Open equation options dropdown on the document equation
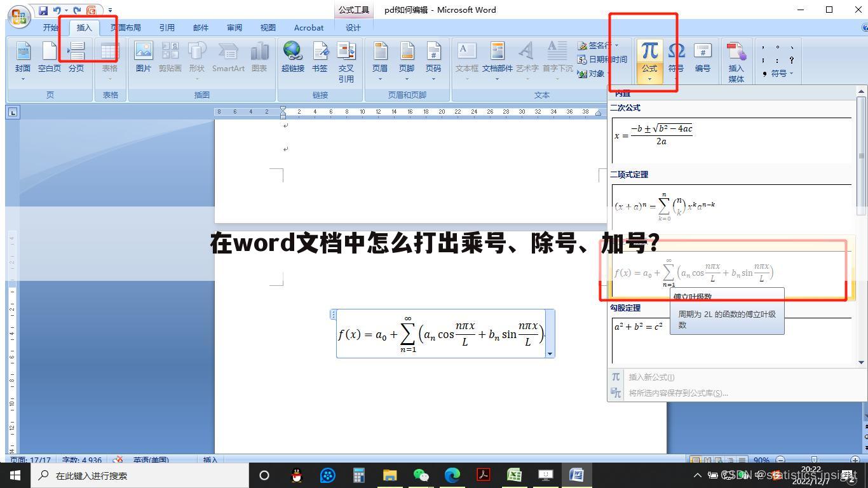This screenshot has width=868, height=488. (550, 353)
